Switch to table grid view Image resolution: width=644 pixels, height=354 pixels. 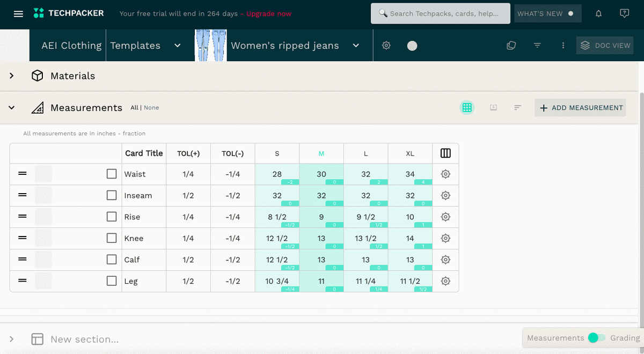coord(467,108)
